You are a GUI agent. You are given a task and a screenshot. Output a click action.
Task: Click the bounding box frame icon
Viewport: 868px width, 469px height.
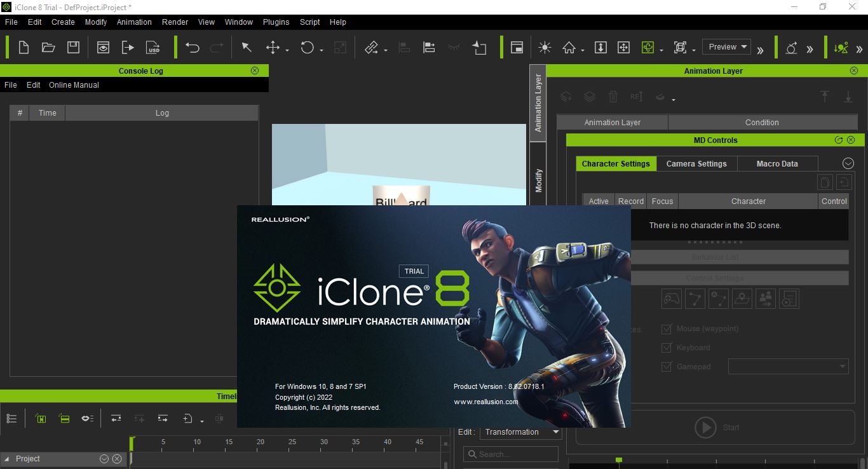click(681, 48)
